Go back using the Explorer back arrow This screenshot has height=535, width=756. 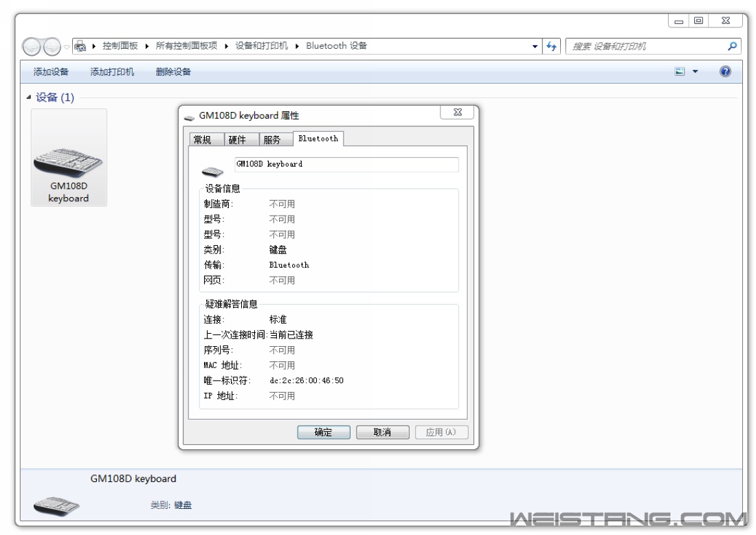point(32,47)
